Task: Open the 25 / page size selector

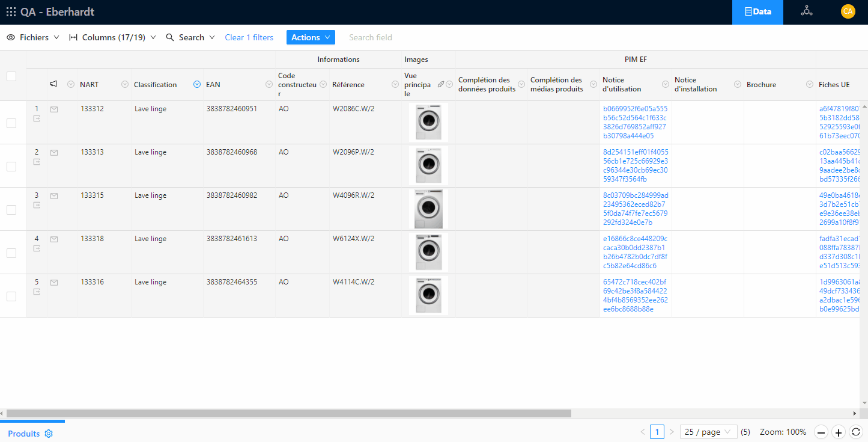Action: 708,432
